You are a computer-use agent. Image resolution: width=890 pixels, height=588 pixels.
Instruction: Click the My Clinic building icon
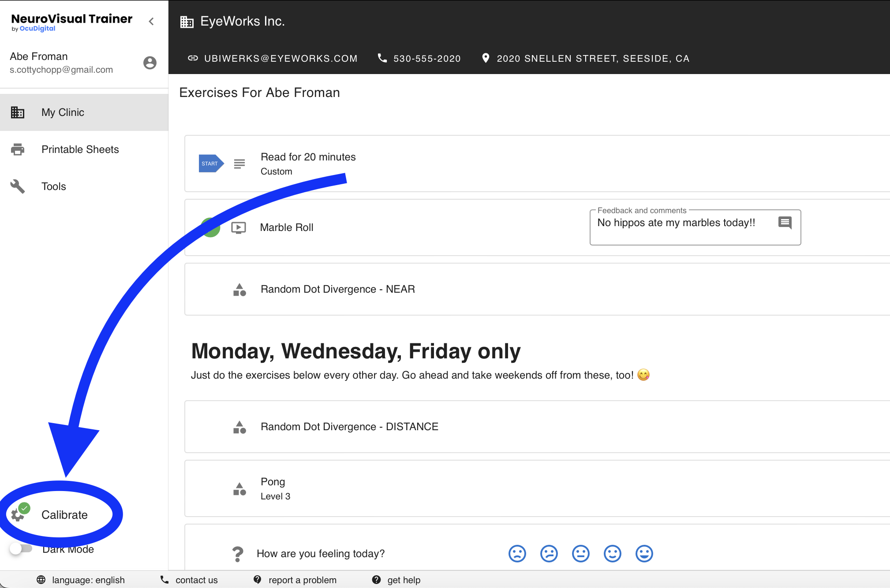pos(18,112)
